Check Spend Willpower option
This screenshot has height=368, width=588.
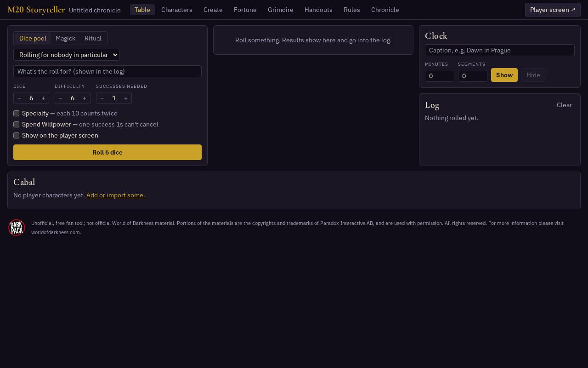click(x=16, y=124)
